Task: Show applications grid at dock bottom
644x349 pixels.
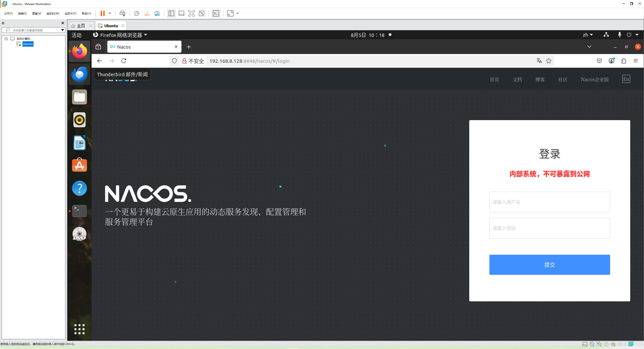Action: click(x=79, y=329)
